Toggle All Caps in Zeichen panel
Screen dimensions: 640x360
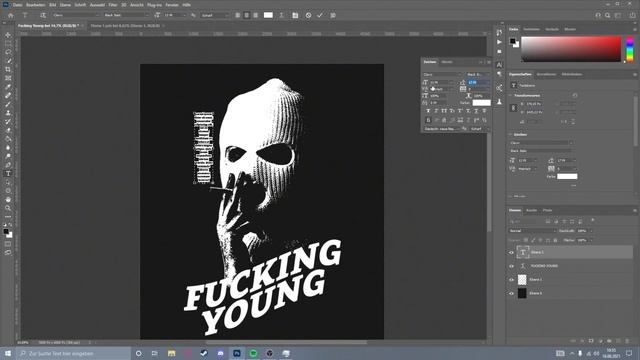click(444, 111)
